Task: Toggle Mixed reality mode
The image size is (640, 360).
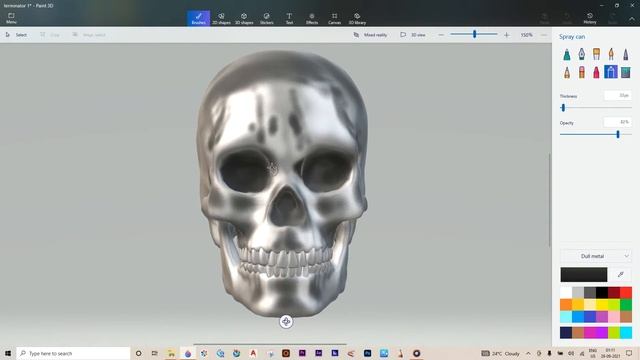Action: click(x=370, y=35)
